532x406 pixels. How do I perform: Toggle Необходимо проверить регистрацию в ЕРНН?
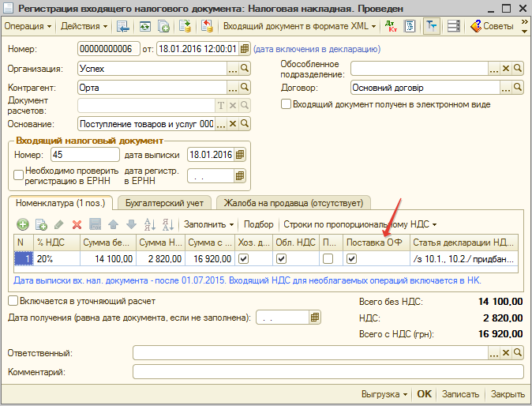18,175
